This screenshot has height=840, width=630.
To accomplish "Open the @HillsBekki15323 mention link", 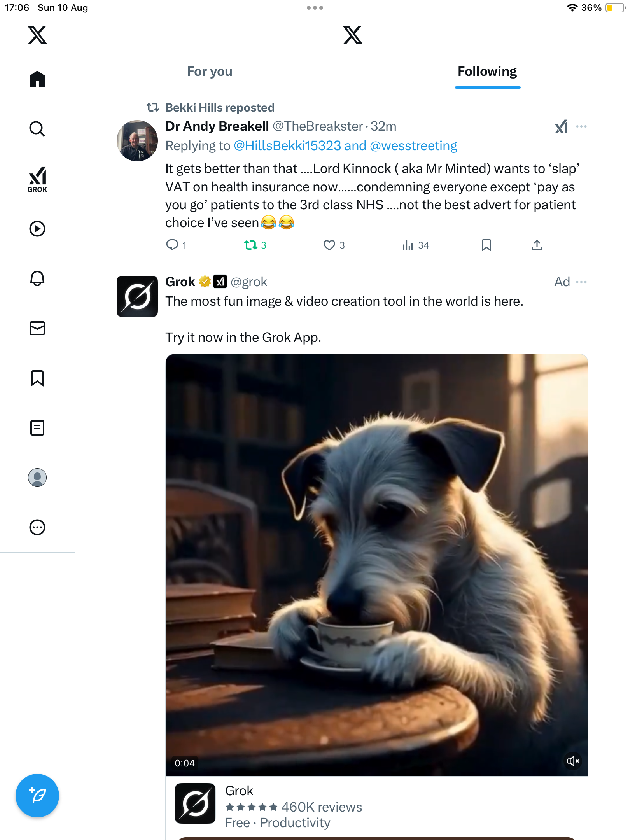I will click(287, 146).
